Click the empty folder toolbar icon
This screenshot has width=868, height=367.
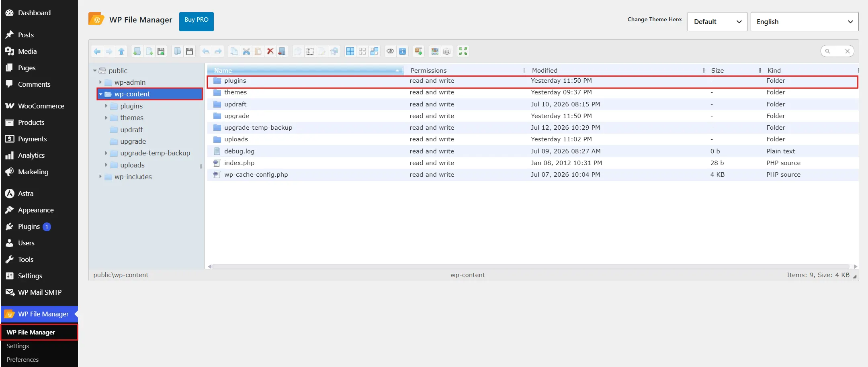pyautogui.click(x=282, y=51)
